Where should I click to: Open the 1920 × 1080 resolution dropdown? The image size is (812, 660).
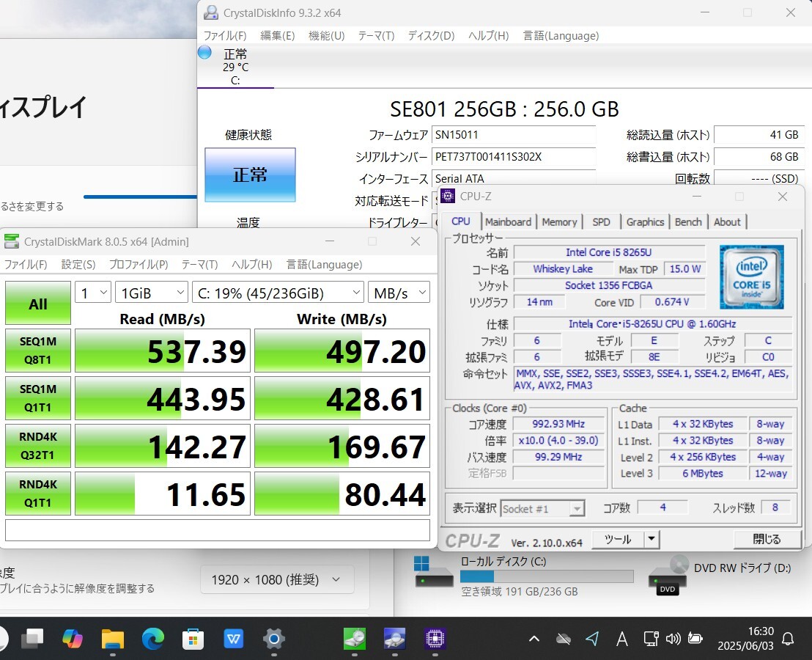(x=276, y=579)
